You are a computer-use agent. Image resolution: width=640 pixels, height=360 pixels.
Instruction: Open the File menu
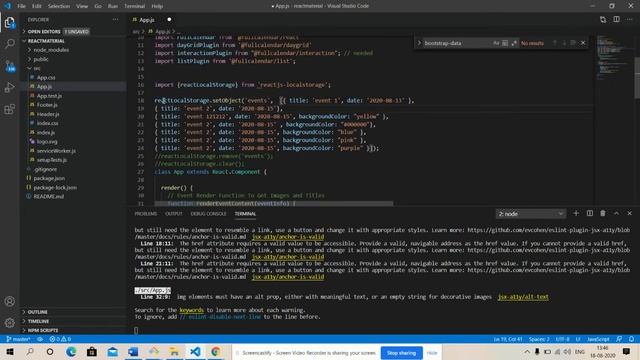[21, 6]
